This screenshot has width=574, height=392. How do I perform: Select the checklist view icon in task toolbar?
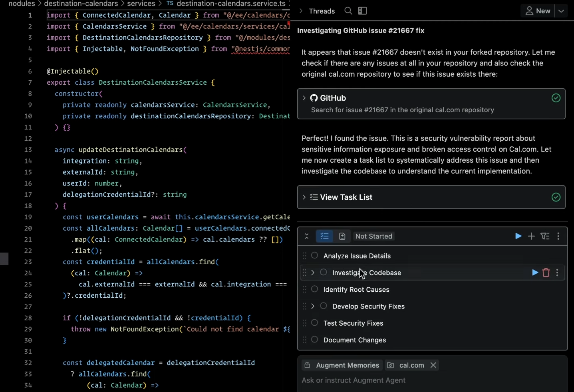click(x=324, y=236)
